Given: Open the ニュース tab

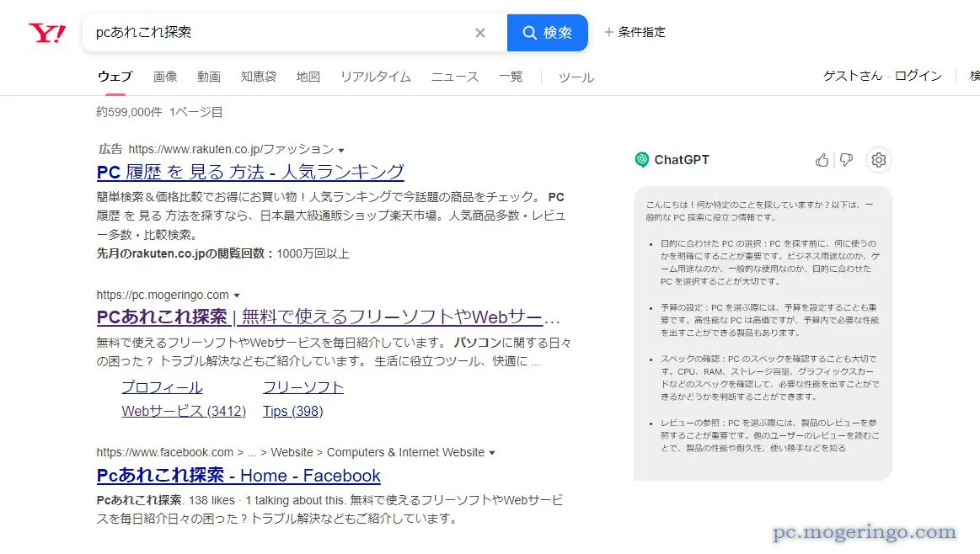Looking at the screenshot, I should tap(455, 77).
